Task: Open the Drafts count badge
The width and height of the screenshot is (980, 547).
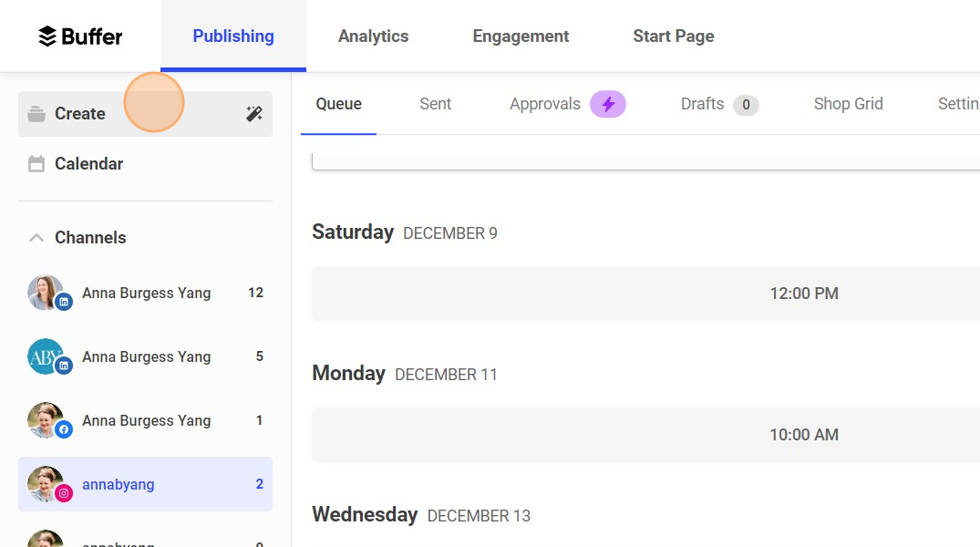Action: (x=748, y=104)
